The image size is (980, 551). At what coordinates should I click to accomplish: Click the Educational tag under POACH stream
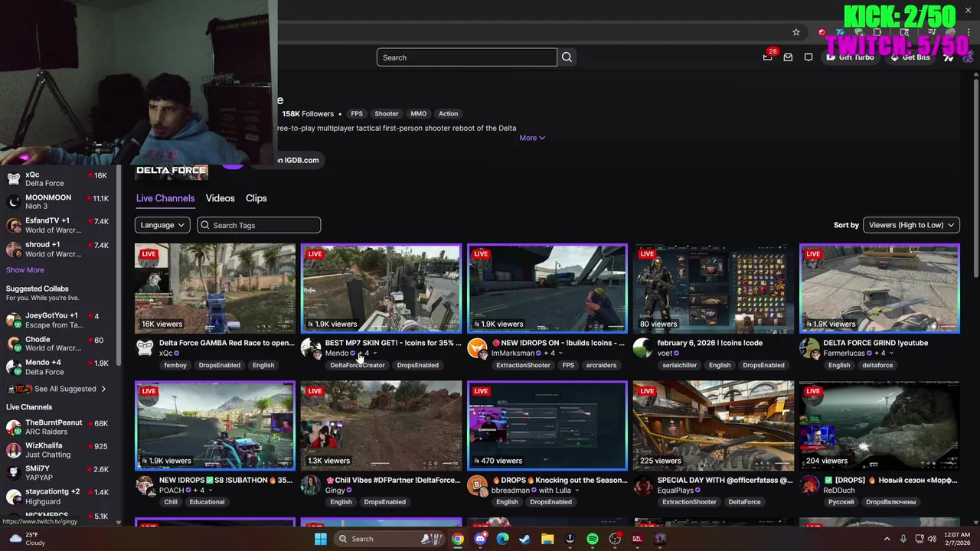(207, 502)
